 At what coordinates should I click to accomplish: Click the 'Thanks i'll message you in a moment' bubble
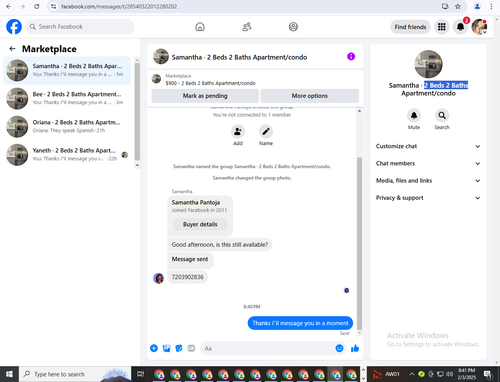coord(300,323)
